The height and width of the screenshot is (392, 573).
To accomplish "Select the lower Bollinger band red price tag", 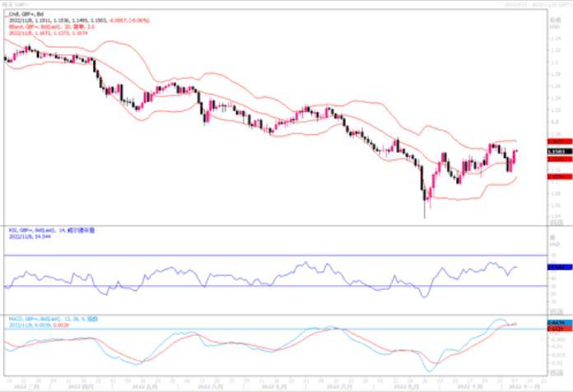I will (x=556, y=176).
